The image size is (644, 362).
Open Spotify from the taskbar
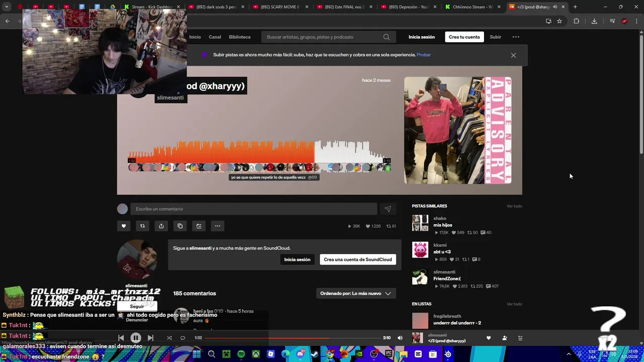pyautogui.click(x=241, y=354)
